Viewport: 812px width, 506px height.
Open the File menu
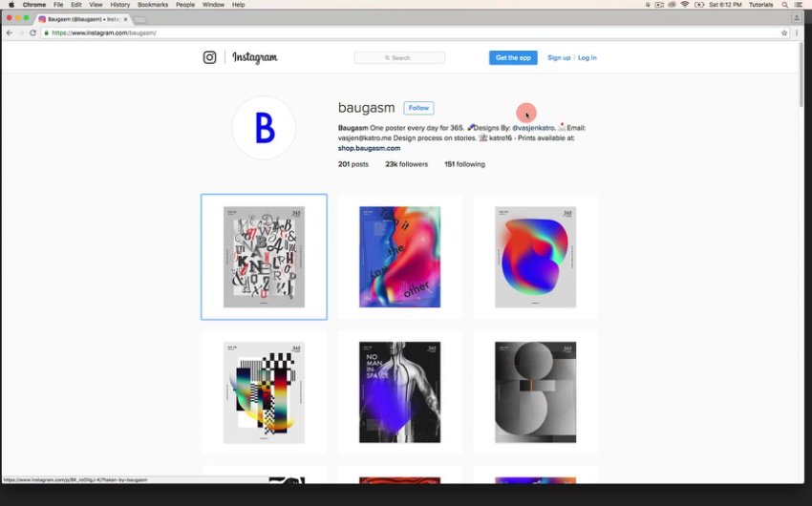[58, 5]
